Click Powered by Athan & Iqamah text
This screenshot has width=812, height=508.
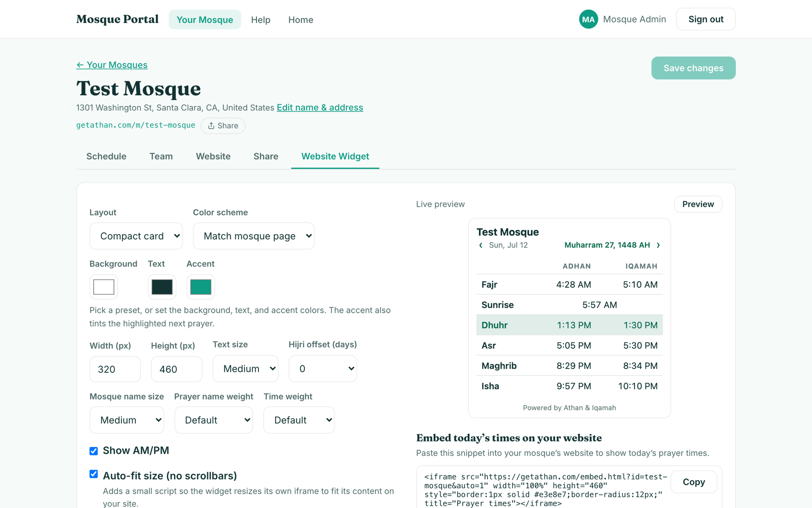(569, 408)
